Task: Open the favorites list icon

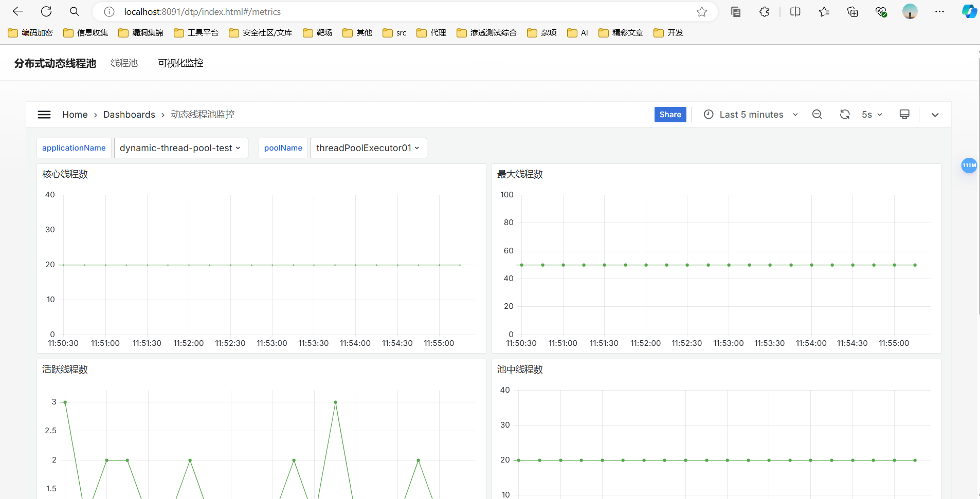Action: [x=824, y=12]
